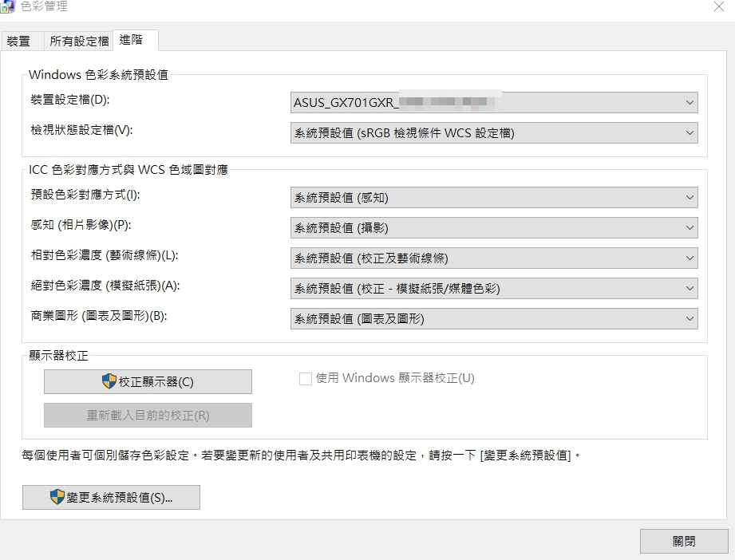Click the 檢視狀態設定檔(V) label

(81, 130)
